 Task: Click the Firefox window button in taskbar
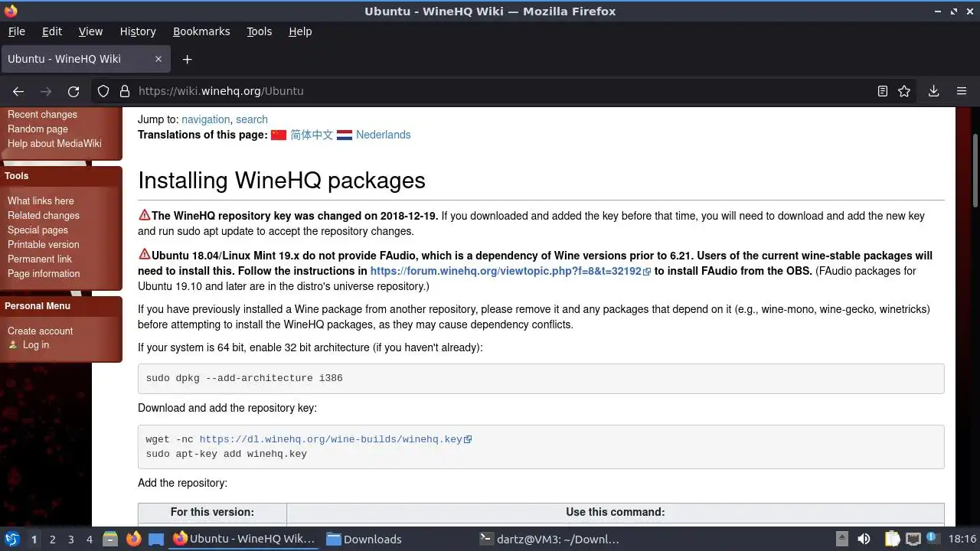pyautogui.click(x=244, y=539)
